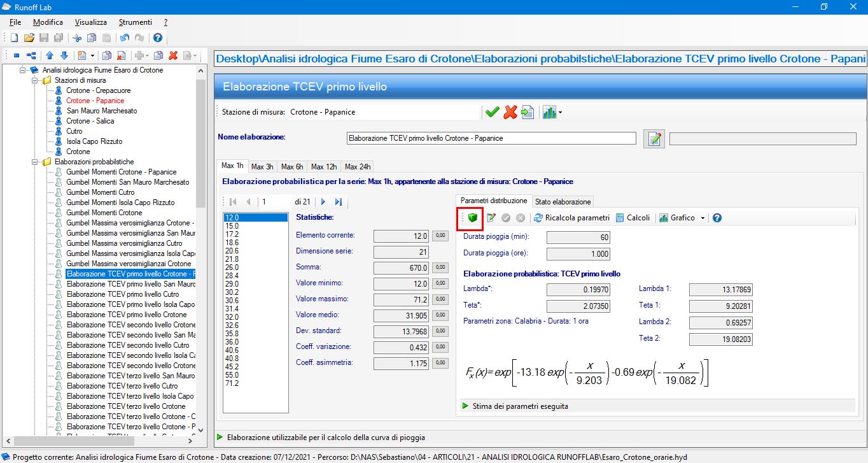Open the Modifica menu
Viewport: 868px width, 463px height.
48,22
